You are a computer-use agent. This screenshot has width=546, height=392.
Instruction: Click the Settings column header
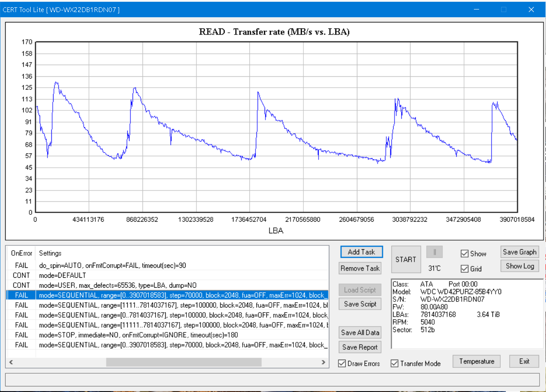(x=50, y=253)
